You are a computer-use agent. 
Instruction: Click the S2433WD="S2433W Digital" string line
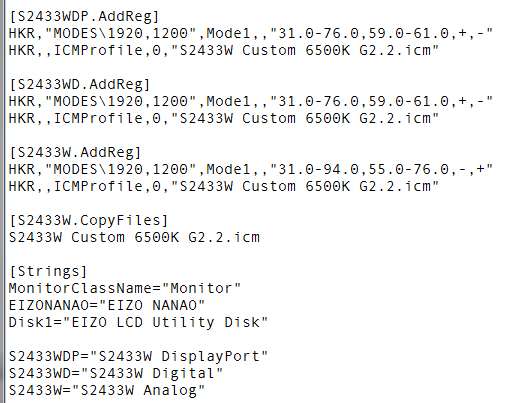pyautogui.click(x=116, y=373)
